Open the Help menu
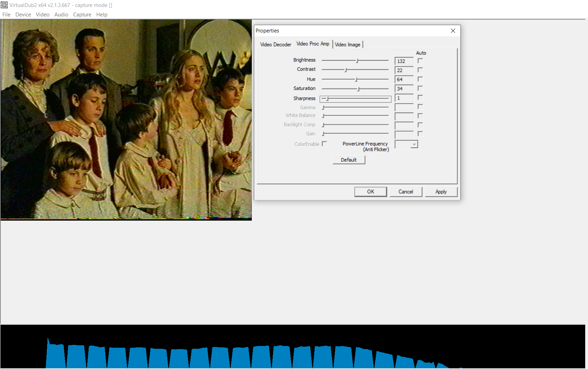Image resolution: width=588 pixels, height=369 pixels. click(x=102, y=15)
